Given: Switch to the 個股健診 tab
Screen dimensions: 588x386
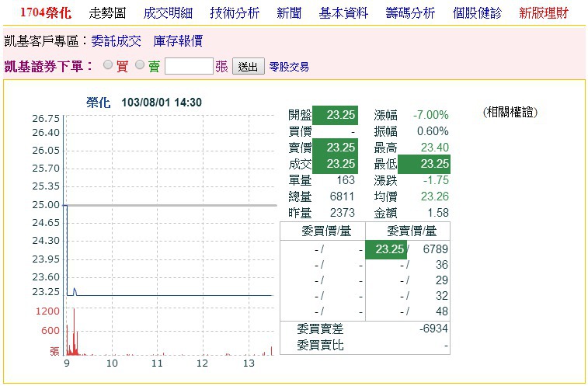Looking at the screenshot, I should click(477, 13).
